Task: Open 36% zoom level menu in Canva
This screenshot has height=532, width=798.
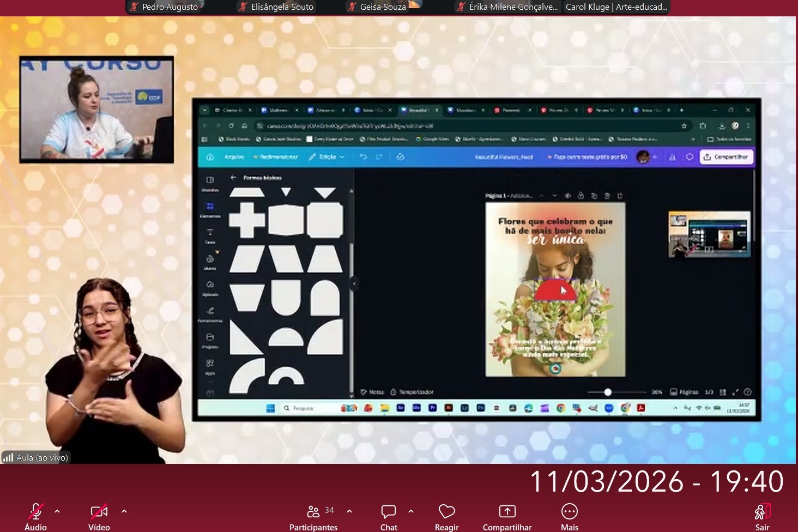Action: (657, 392)
